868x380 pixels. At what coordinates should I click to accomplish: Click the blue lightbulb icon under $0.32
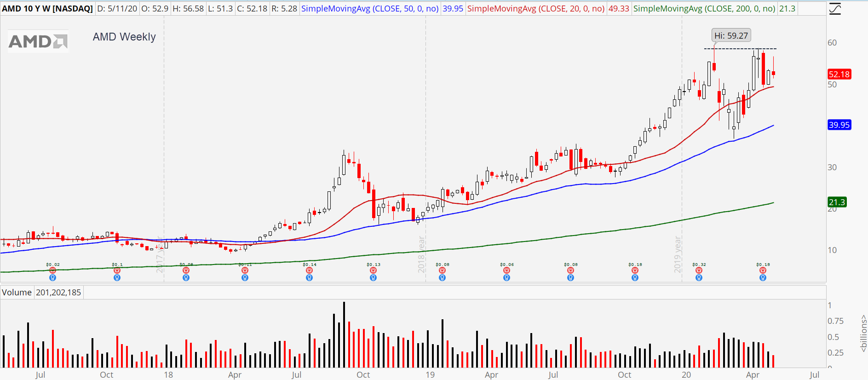click(x=699, y=277)
